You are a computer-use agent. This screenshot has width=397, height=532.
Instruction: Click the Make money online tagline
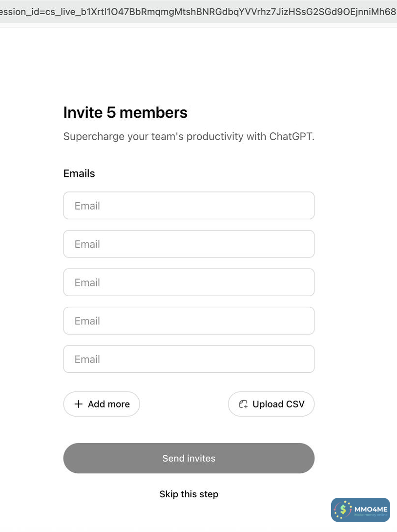pyautogui.click(x=371, y=515)
